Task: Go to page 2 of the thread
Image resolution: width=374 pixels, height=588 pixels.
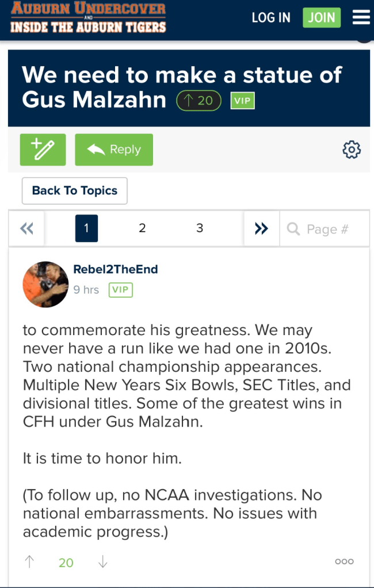Action: point(142,228)
